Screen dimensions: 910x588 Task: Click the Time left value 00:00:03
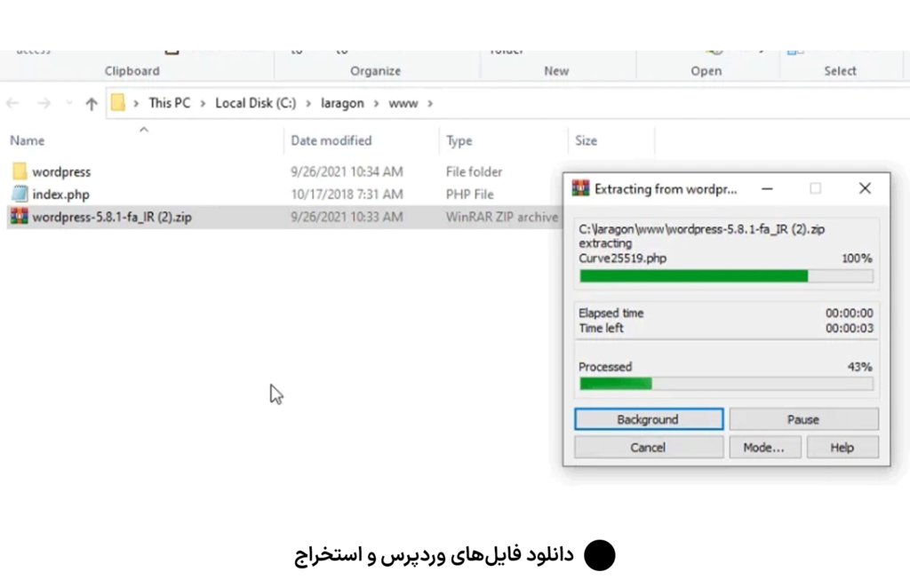pyautogui.click(x=849, y=329)
